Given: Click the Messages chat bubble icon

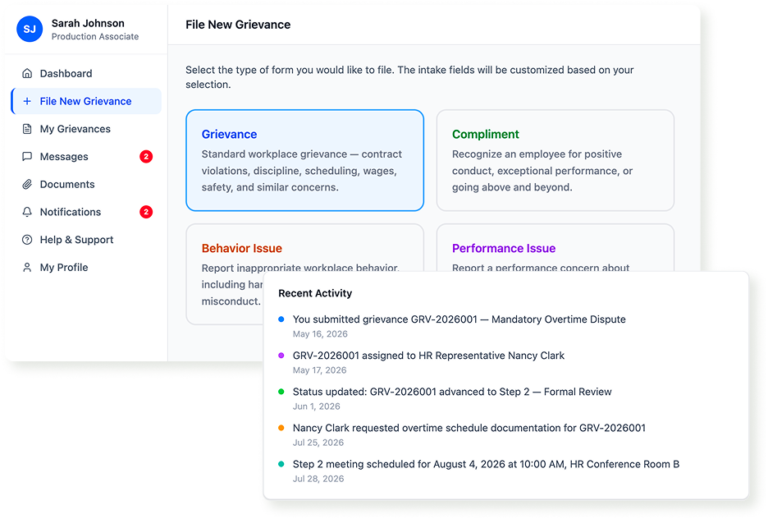Looking at the screenshot, I should [x=27, y=157].
